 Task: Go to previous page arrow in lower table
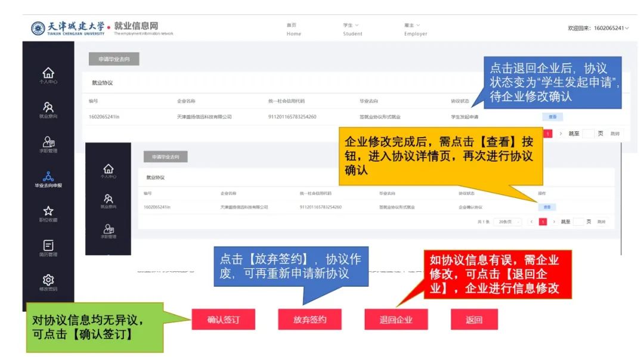(531, 222)
